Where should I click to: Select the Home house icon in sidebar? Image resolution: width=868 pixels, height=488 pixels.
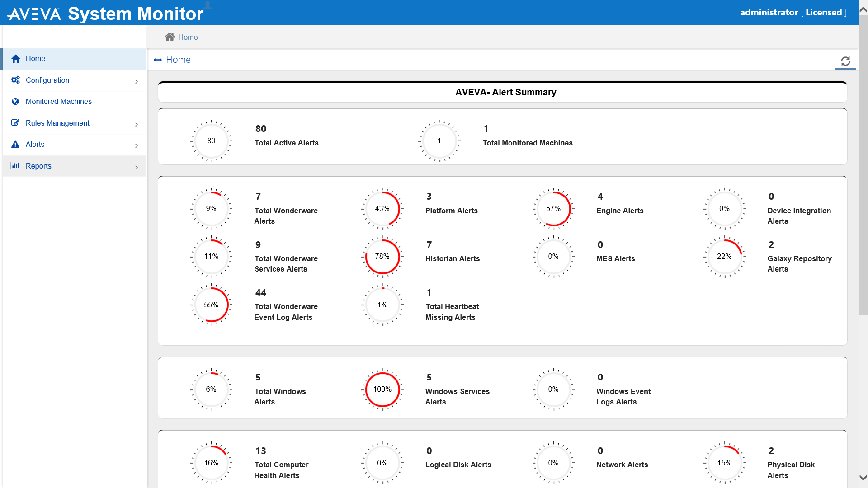[15, 58]
